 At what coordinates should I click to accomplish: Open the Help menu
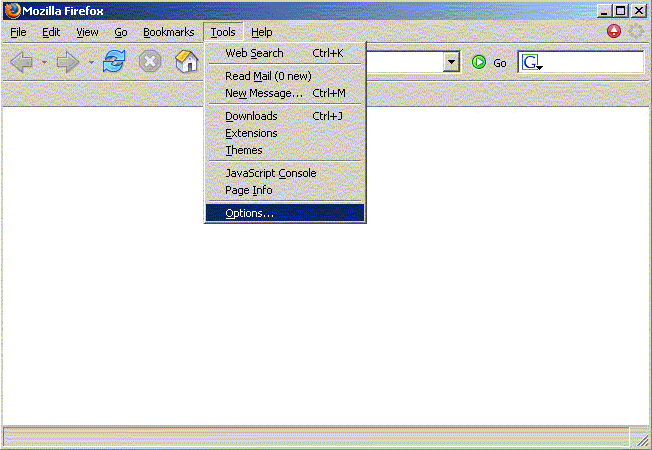point(261,32)
